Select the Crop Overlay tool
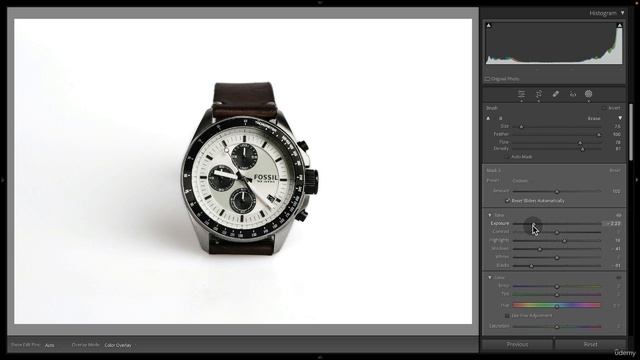This screenshot has width=640, height=360. [539, 94]
